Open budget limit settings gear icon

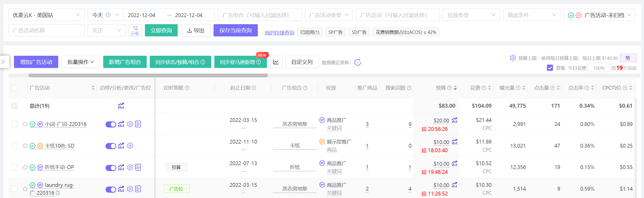pyautogui.click(x=513, y=58)
